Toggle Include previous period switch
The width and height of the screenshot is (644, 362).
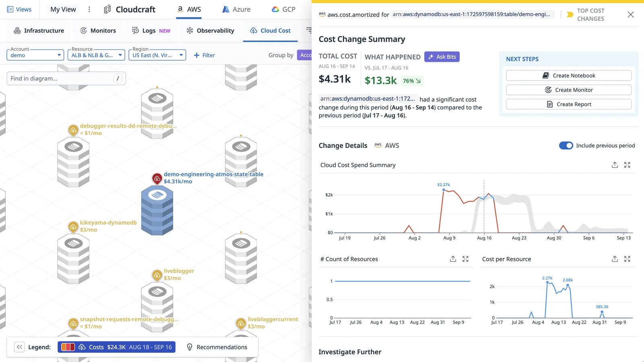point(566,146)
